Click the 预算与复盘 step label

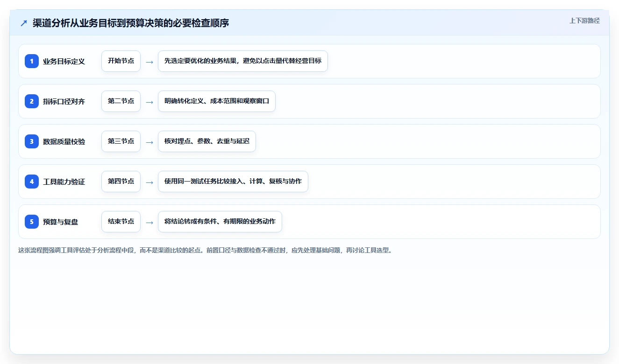coord(61,222)
